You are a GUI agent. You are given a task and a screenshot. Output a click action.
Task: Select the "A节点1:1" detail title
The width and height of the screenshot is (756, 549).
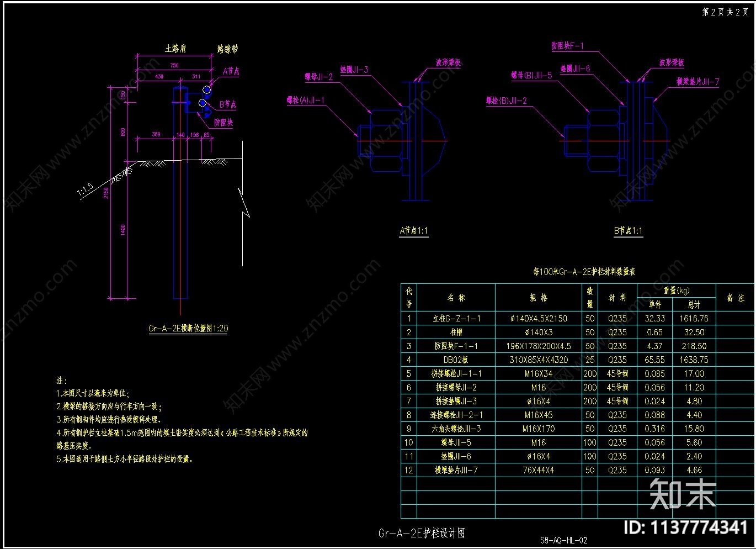pos(414,231)
